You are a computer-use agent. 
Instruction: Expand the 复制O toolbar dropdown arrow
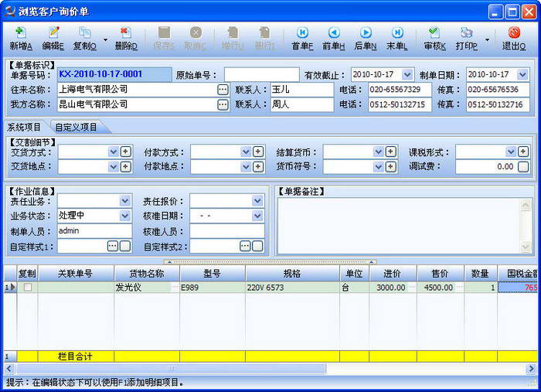click(106, 40)
